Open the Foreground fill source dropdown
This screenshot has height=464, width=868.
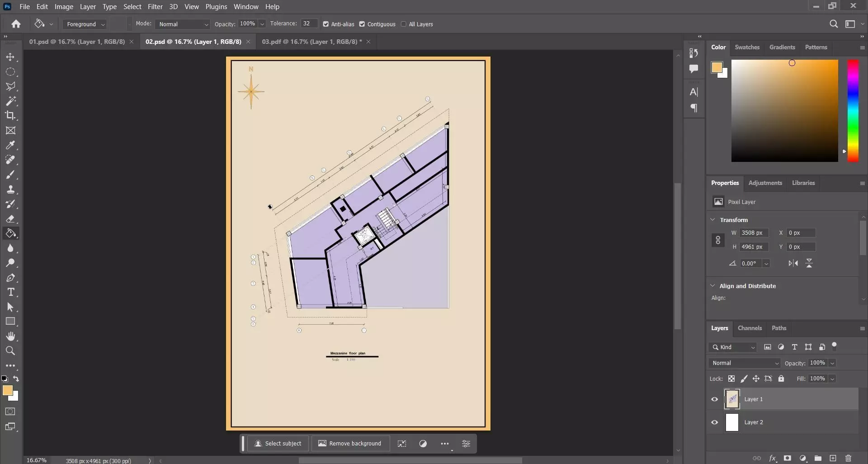point(85,24)
